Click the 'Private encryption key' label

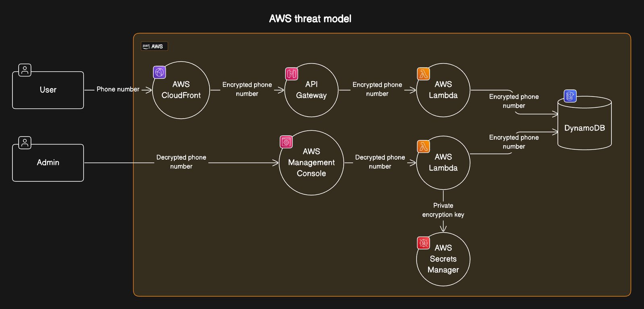coord(443,210)
